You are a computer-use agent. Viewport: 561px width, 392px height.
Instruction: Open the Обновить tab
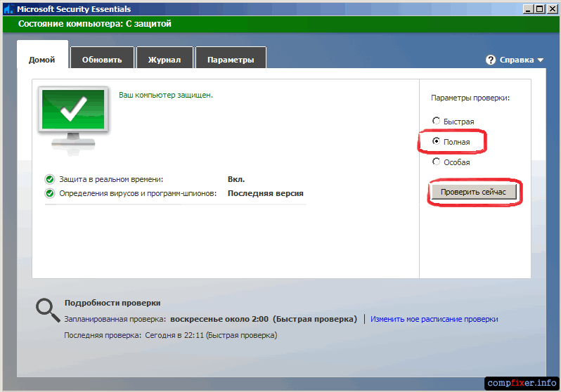[102, 58]
